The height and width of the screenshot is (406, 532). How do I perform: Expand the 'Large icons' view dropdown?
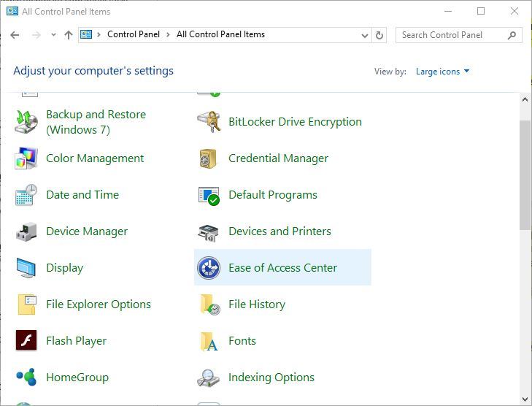442,72
